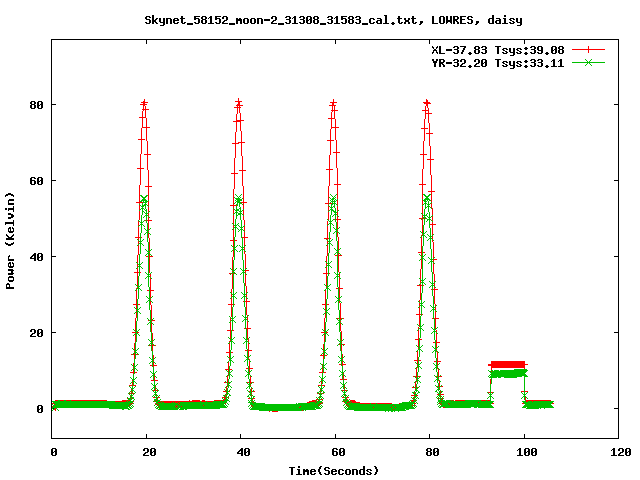The width and height of the screenshot is (640, 480).
Task: Click the red calibration plateau near 95 seconds
Action: [x=507, y=364]
